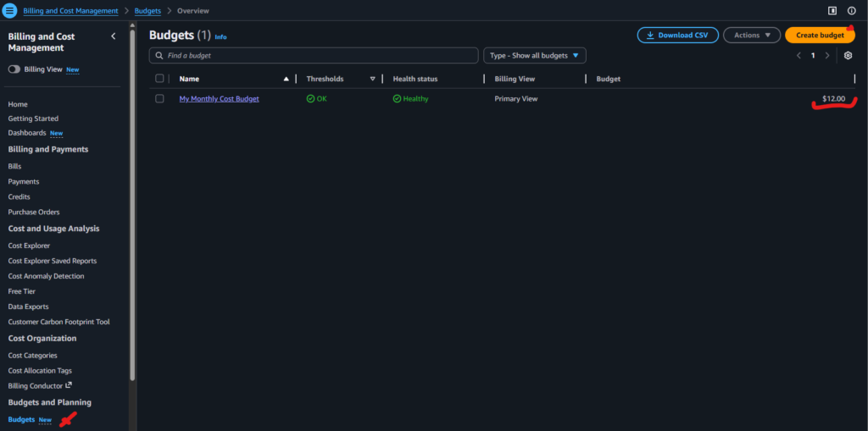Click the sidebar vertical scrollbar
868x431 pixels.
tap(132, 203)
